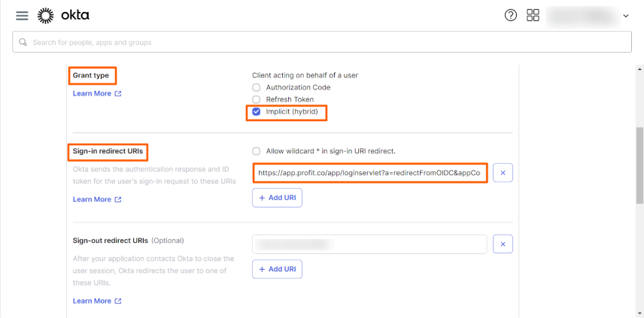Click the scrollbar up arrow

[x=640, y=68]
